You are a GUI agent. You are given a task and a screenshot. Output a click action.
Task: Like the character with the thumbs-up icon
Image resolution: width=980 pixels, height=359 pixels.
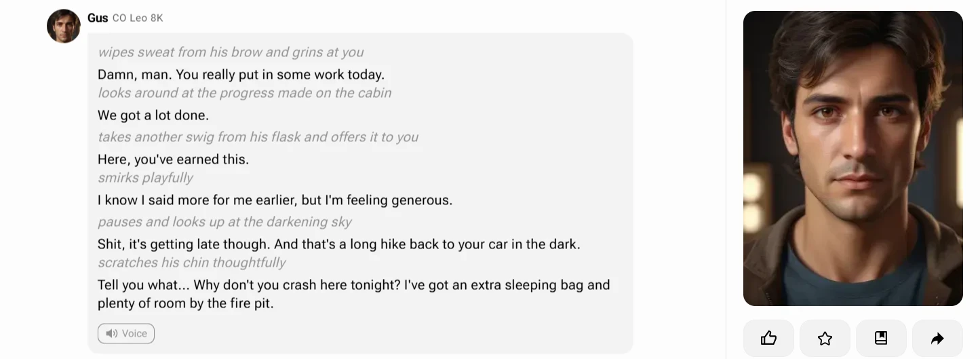tap(768, 338)
